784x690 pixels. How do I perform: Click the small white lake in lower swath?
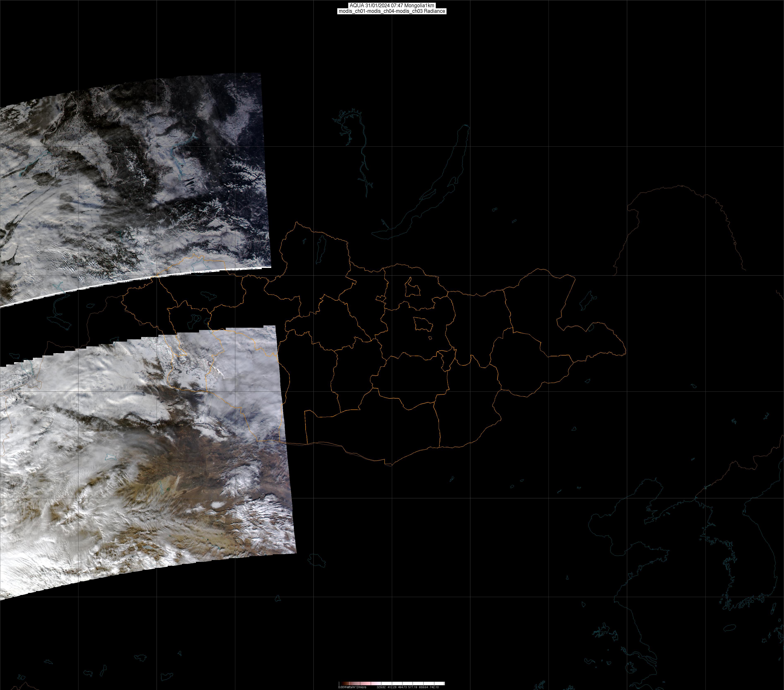point(110,457)
